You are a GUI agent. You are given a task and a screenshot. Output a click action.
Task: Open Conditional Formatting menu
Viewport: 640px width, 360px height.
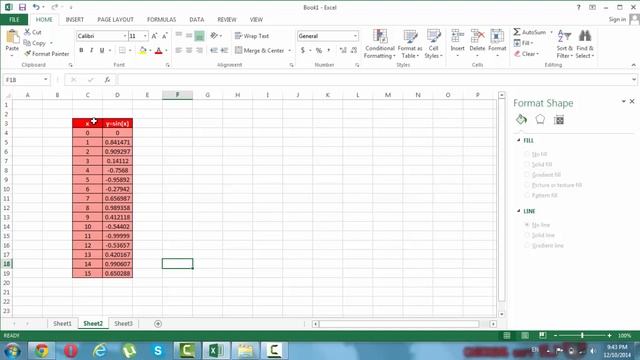coord(380,44)
